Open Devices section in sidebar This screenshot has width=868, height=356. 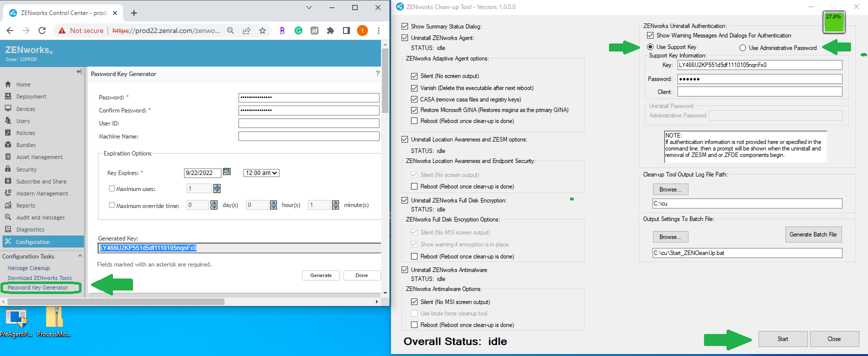pos(25,109)
